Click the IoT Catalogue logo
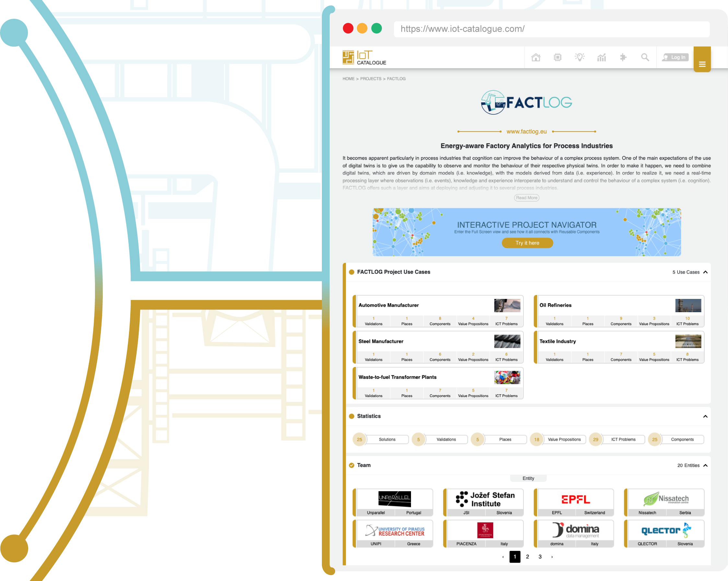The image size is (728, 581). (364, 57)
